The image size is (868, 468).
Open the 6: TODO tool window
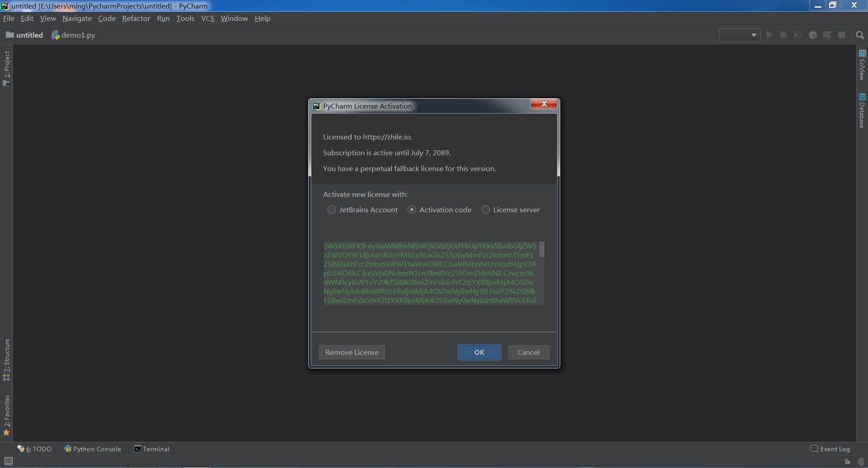(34, 449)
